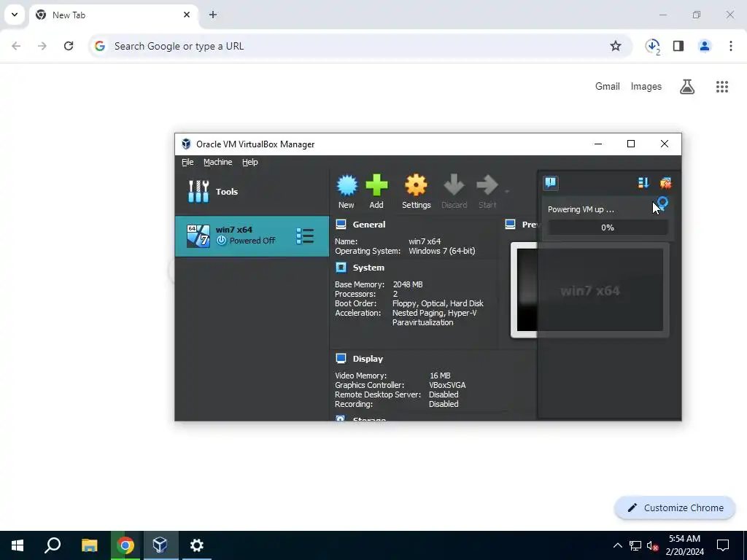Open VM Settings with the gear icon
Viewport: 747px width, 560px height.
tap(416, 185)
